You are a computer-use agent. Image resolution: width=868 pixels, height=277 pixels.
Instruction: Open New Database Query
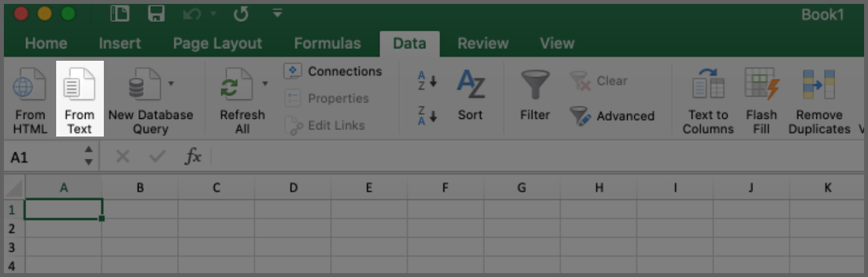(144, 84)
